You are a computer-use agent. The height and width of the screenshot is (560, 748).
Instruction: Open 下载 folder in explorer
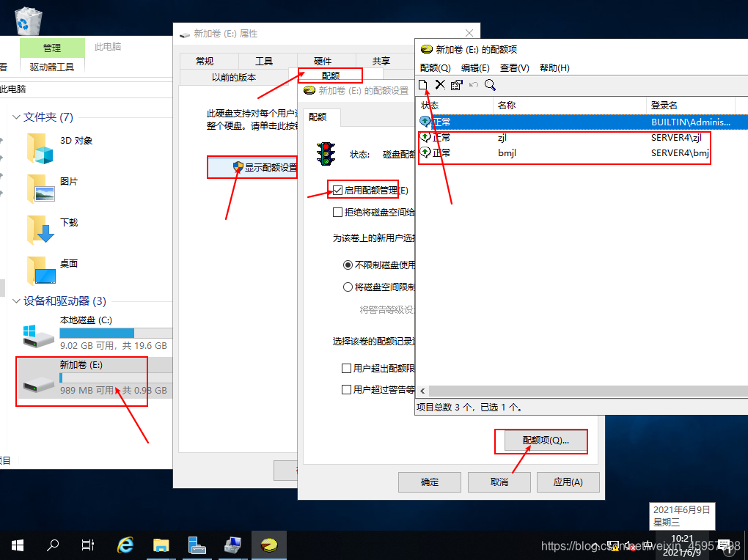(53, 229)
